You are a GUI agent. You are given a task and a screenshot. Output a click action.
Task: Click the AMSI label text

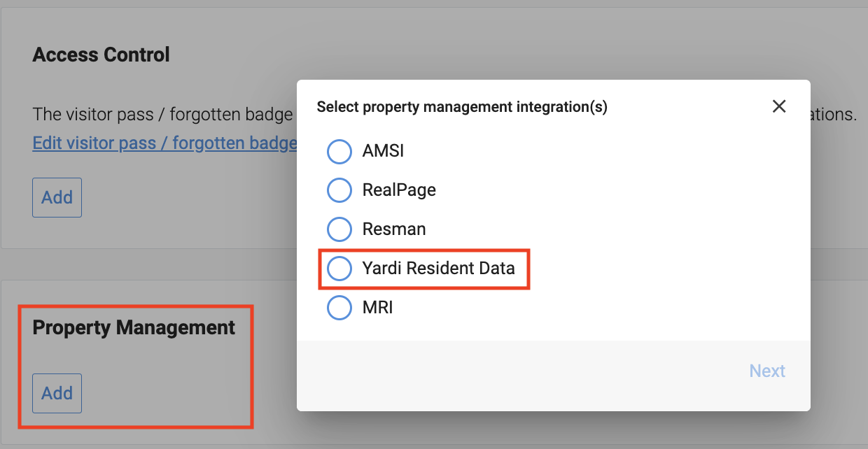383,151
